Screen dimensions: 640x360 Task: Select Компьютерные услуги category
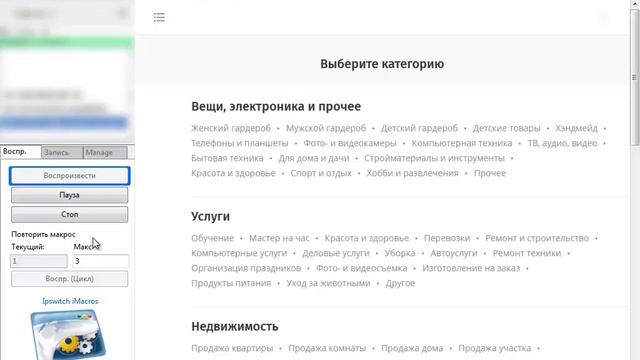[239, 253]
